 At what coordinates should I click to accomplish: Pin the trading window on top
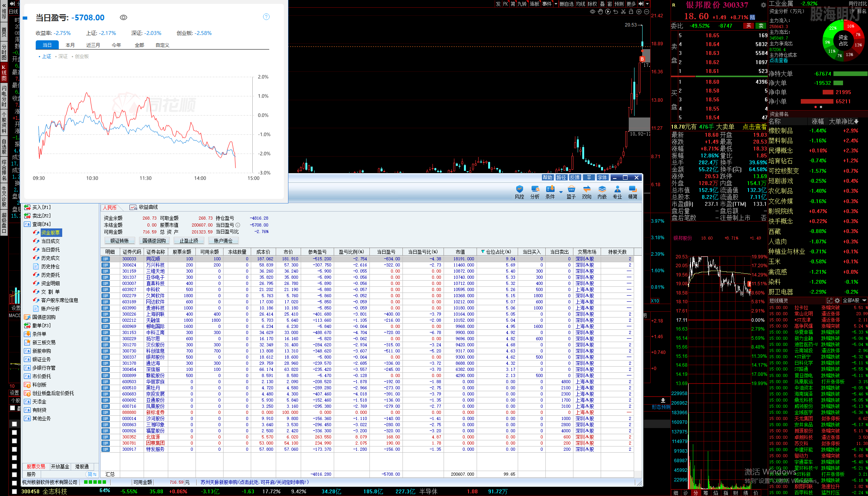point(589,177)
